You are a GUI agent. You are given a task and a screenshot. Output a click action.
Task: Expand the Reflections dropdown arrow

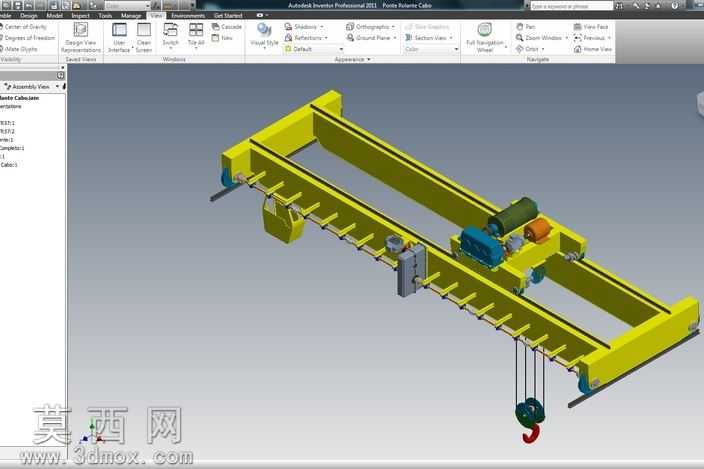(326, 38)
